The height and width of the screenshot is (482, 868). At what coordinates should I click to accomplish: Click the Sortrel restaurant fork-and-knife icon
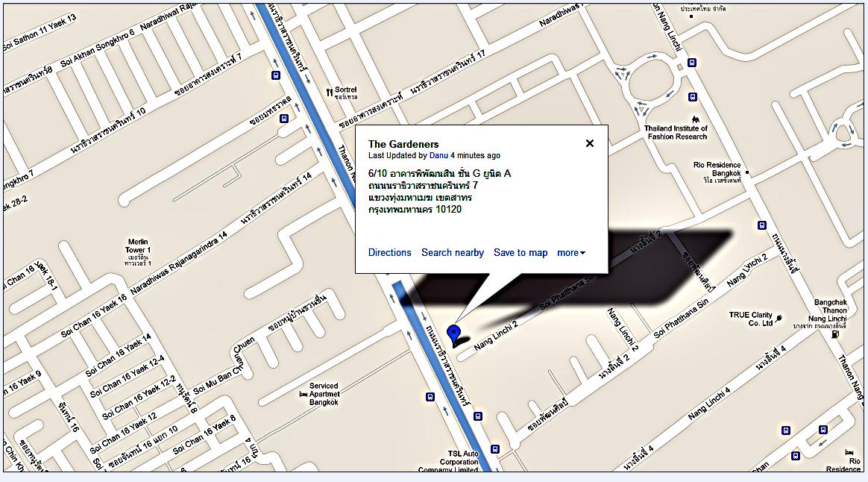(329, 93)
